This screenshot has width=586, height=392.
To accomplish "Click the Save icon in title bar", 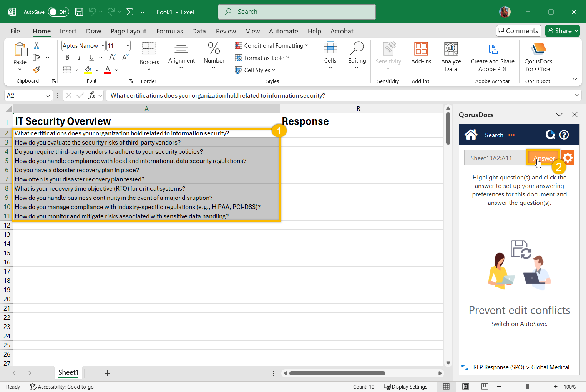I will 79,12.
